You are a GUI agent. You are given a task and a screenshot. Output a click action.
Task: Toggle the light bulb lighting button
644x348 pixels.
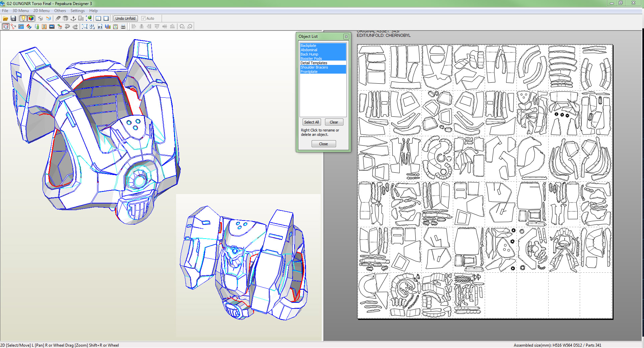[x=23, y=18]
